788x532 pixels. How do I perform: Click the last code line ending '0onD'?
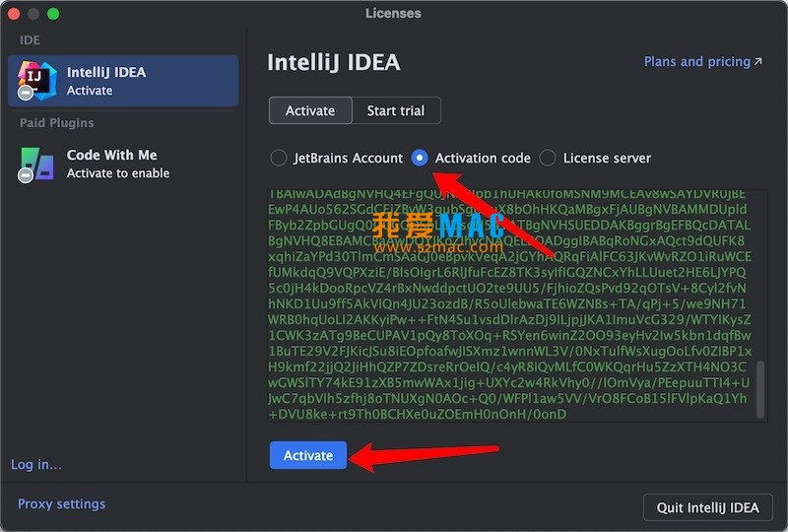418,415
